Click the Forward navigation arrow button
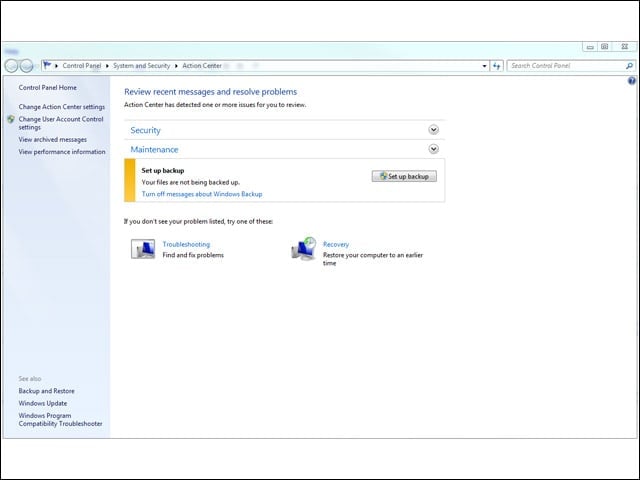The width and height of the screenshot is (640, 480). [x=27, y=66]
